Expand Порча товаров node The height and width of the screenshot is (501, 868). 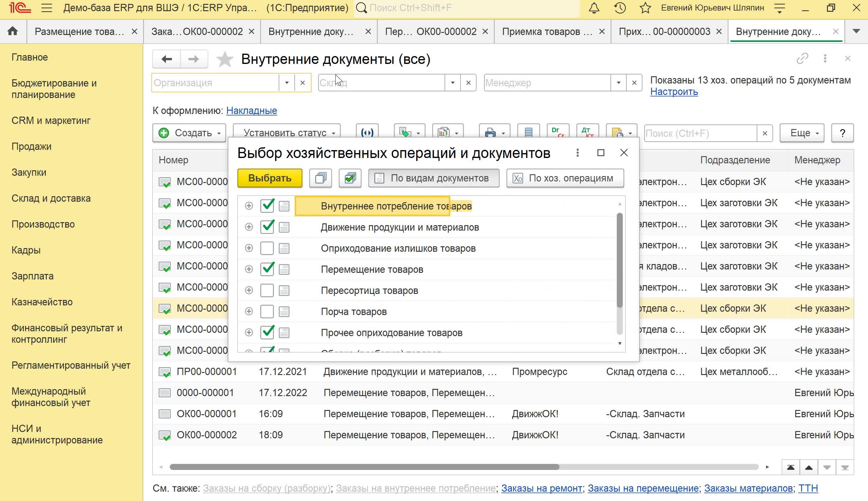[249, 311]
